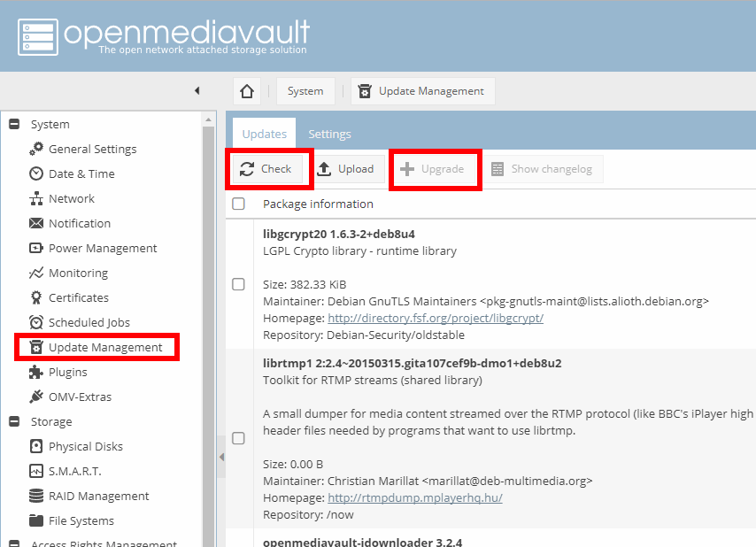
Task: Collapse the navigation panel with arrow
Action: point(197,90)
